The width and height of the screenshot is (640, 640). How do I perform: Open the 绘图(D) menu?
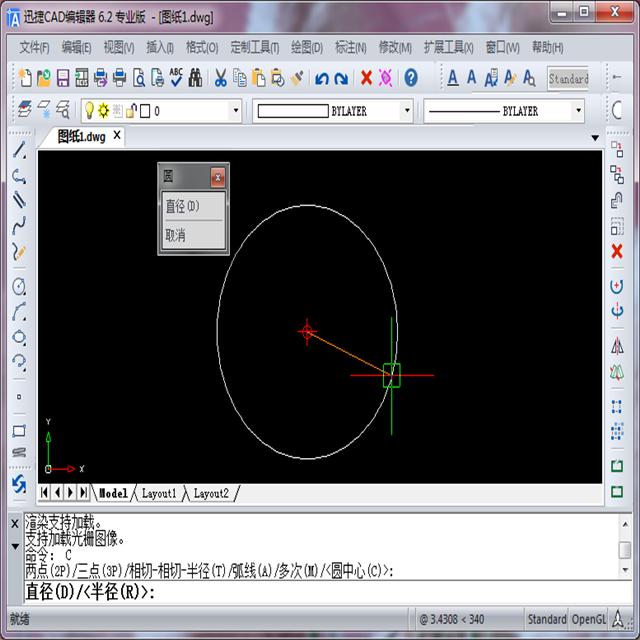pos(306,47)
